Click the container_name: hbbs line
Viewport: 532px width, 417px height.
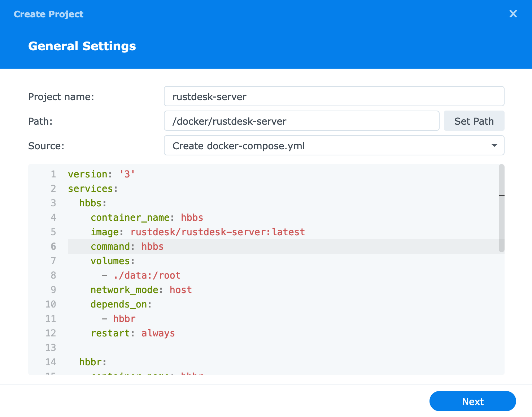pos(147,218)
